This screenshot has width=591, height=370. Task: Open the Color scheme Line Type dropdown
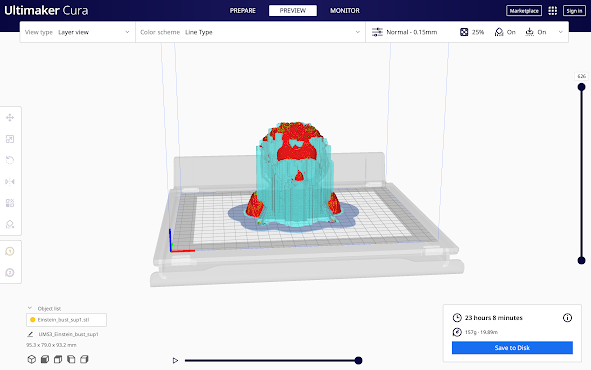pos(250,32)
